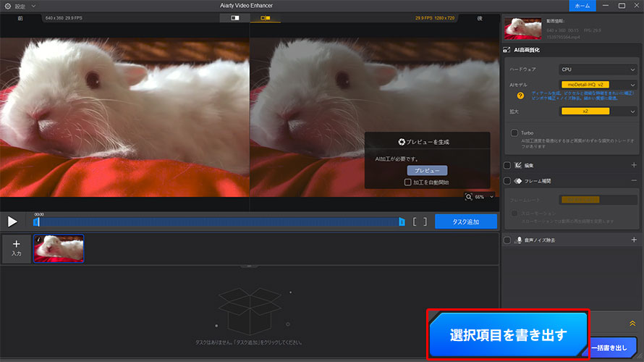This screenshot has width=644, height=362.
Task: Open info icon on rabbit thumbnail
Action: click(38, 240)
